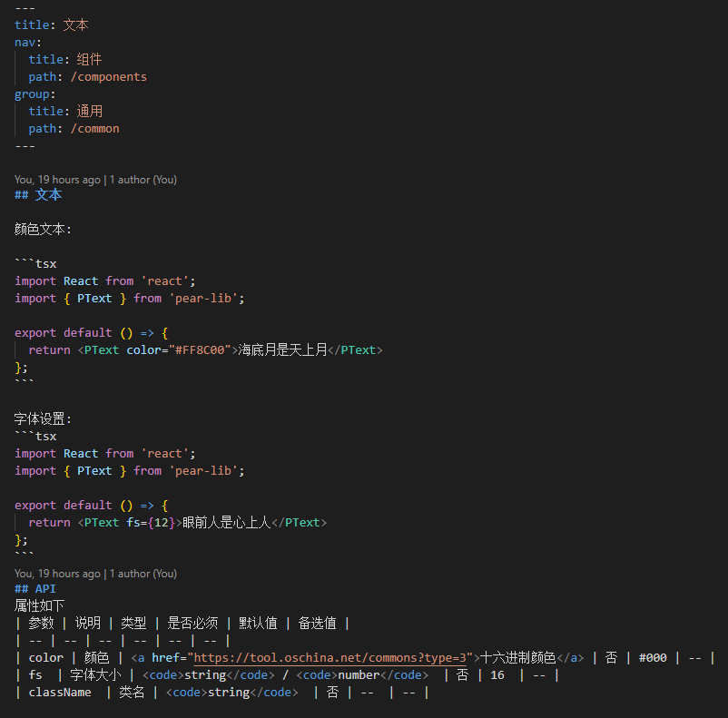Click the '默认值' table header cell
Viewport: 728px width, 718px height.
258,624
